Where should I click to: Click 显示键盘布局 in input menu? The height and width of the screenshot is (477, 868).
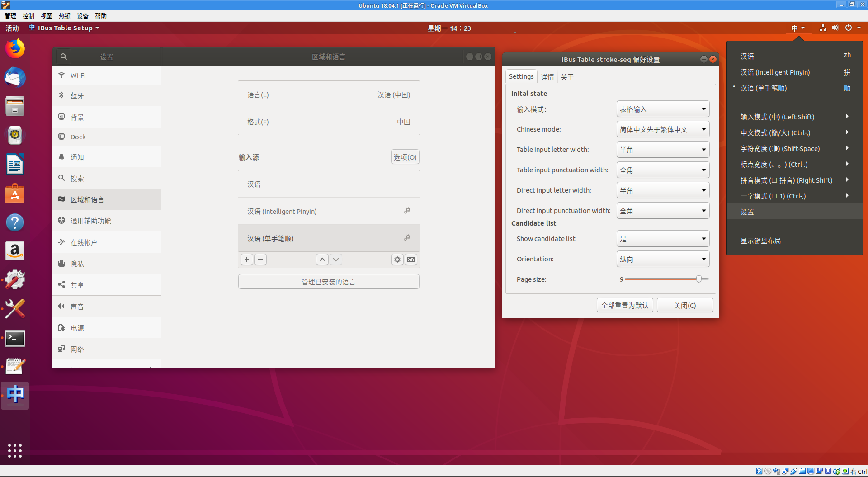pyautogui.click(x=795, y=241)
